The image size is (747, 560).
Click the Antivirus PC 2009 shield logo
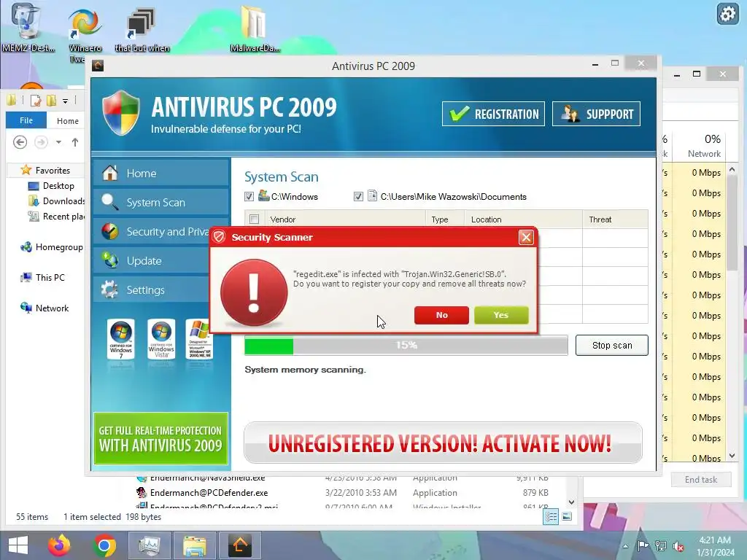[121, 113]
